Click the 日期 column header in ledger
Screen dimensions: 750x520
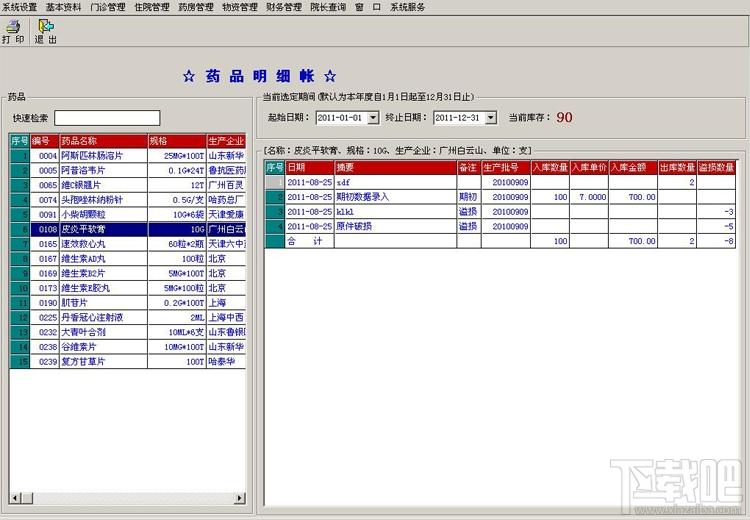[x=309, y=167]
